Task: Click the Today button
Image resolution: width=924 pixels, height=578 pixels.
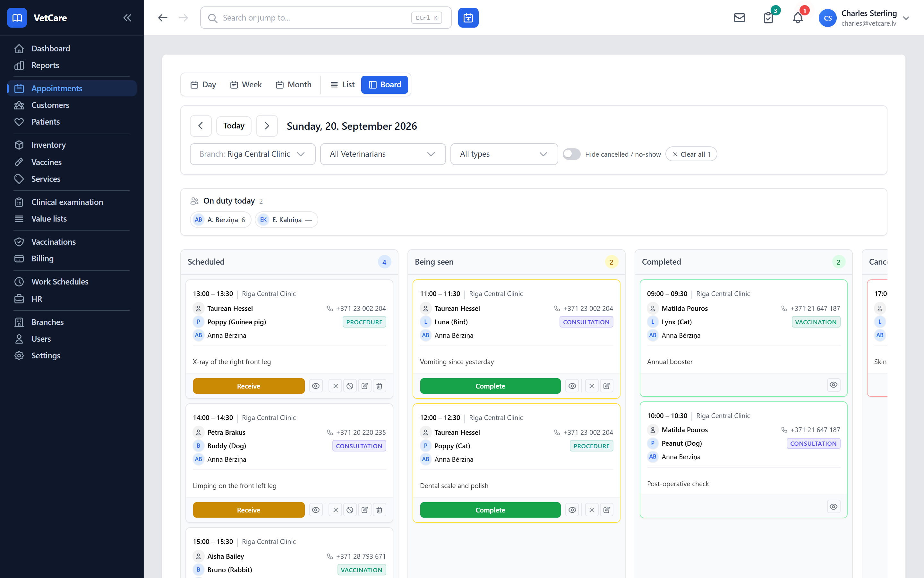Action: point(234,126)
